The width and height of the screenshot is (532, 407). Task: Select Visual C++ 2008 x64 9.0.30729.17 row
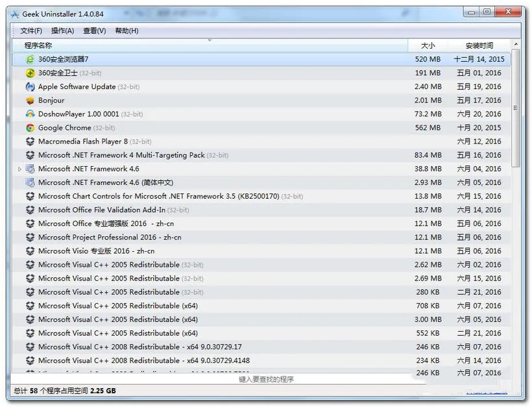pyautogui.click(x=261, y=347)
